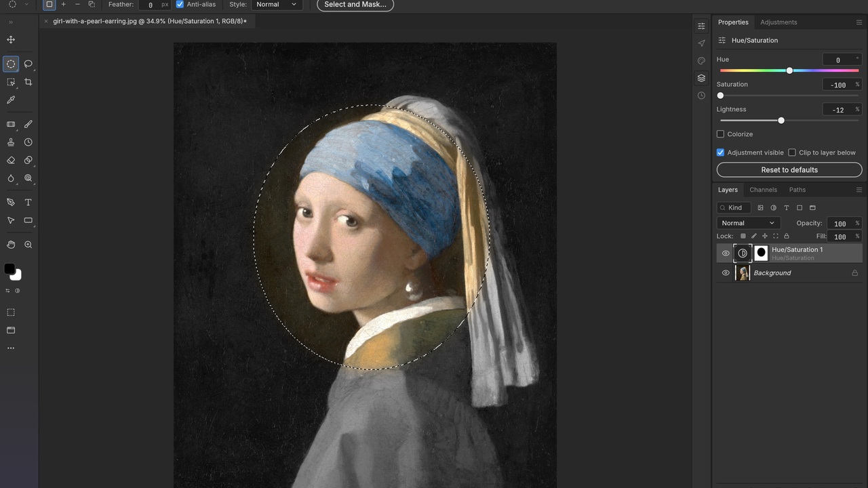Viewport: 868px width, 488px height.
Task: Uncheck Adjustment visible
Action: (x=720, y=152)
